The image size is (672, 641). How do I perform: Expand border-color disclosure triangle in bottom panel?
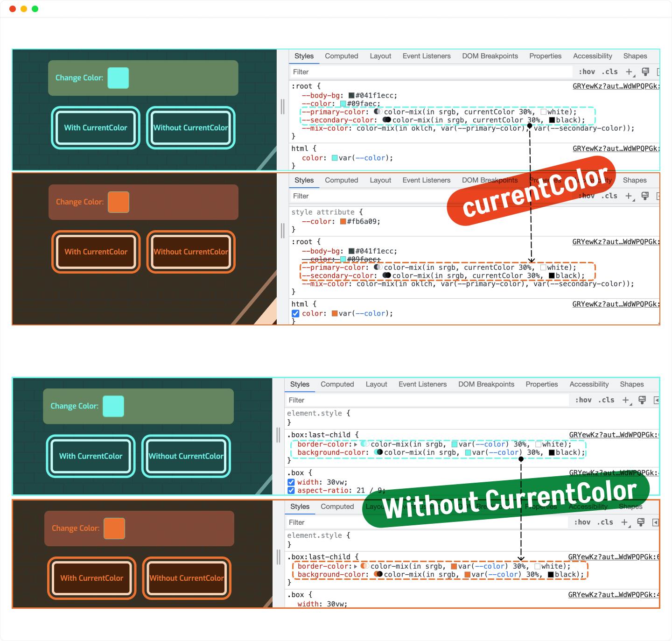356,566
